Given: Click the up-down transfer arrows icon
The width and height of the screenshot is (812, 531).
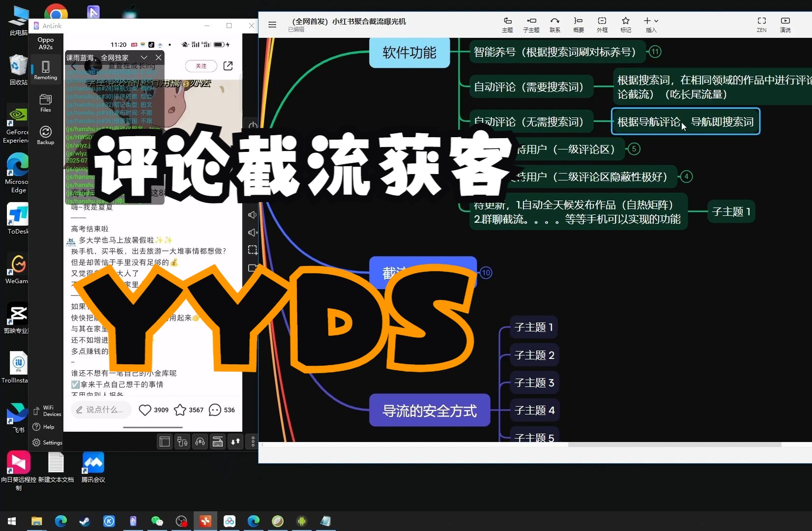Looking at the screenshot, I should pos(235,442).
